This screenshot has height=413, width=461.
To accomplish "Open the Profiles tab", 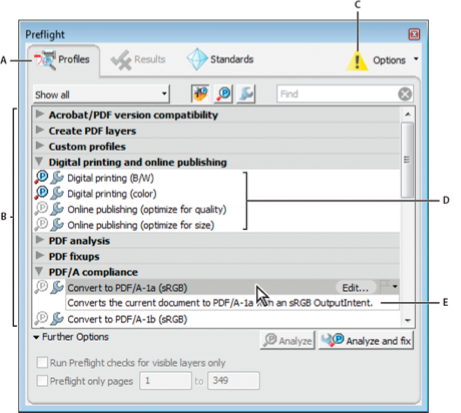I will coord(63,60).
